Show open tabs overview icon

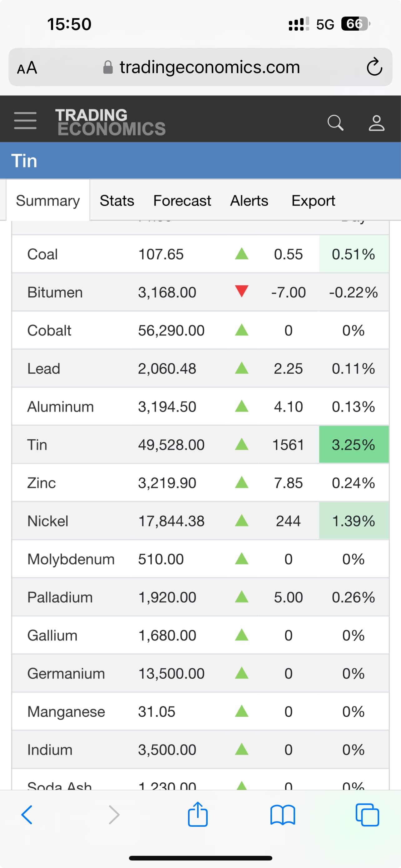[x=367, y=815]
